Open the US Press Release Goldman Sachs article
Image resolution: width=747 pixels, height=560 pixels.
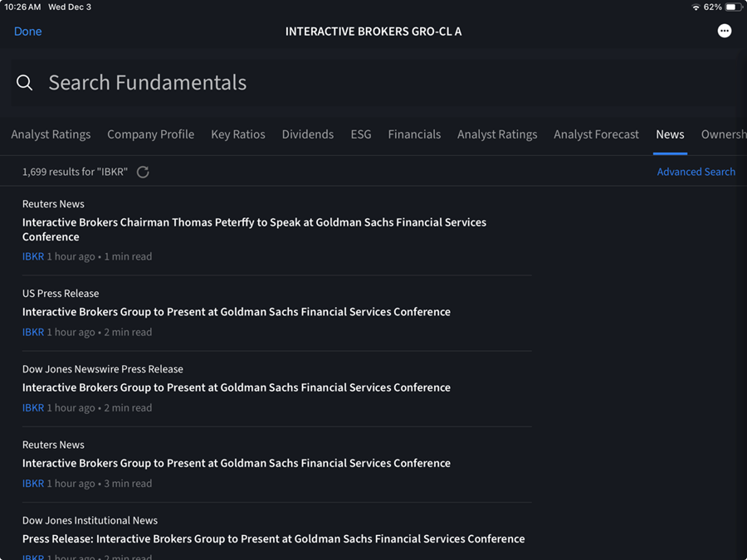pos(236,311)
